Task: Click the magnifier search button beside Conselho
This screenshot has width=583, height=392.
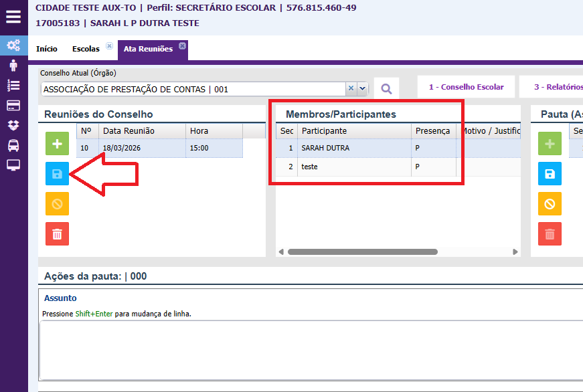Action: pyautogui.click(x=386, y=88)
